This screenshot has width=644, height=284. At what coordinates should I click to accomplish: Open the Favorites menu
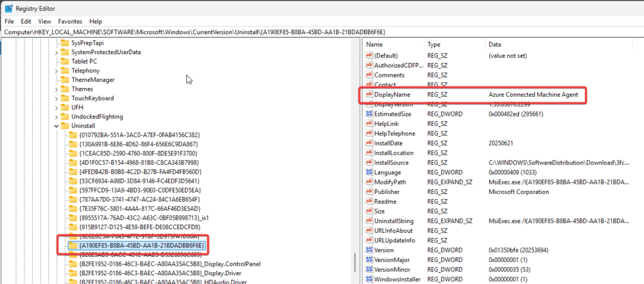(x=70, y=21)
